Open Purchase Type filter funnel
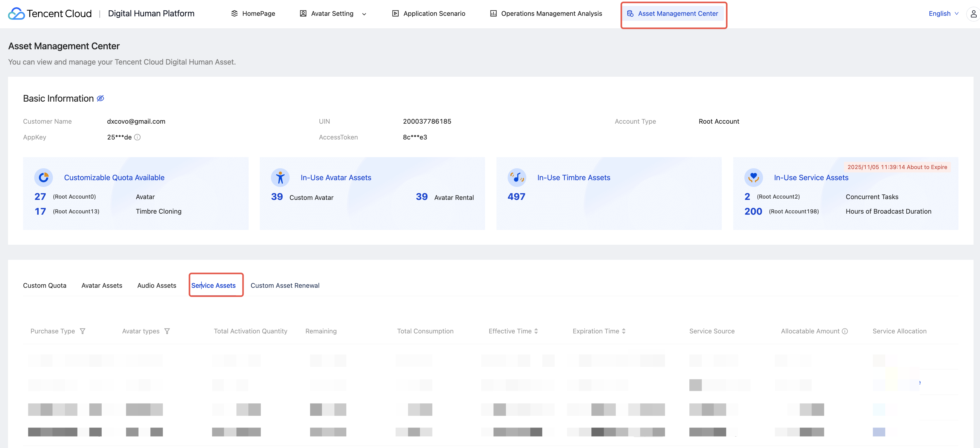Screen dimensions: 980x448 82,331
